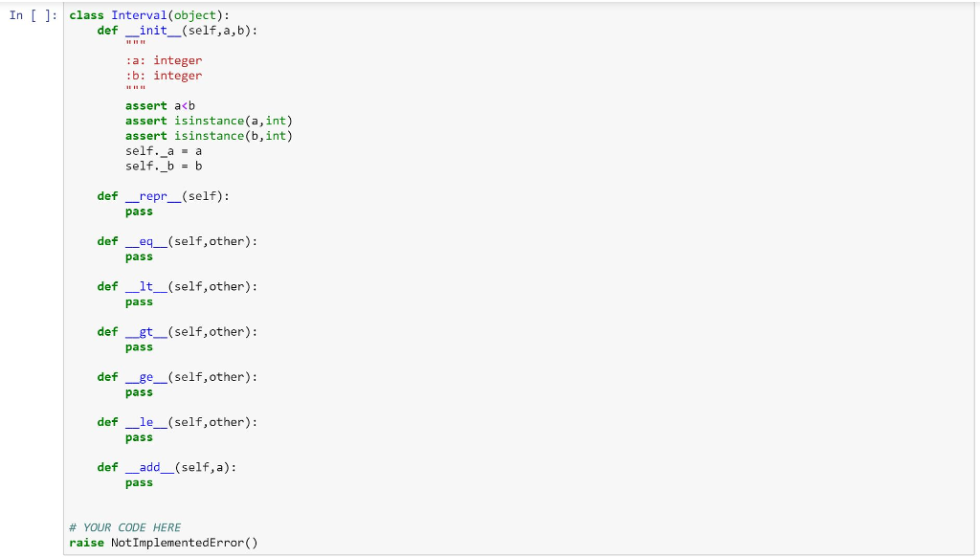This screenshot has width=980, height=557.
Task: Click the 'self._a = a' assignment
Action: (x=164, y=151)
